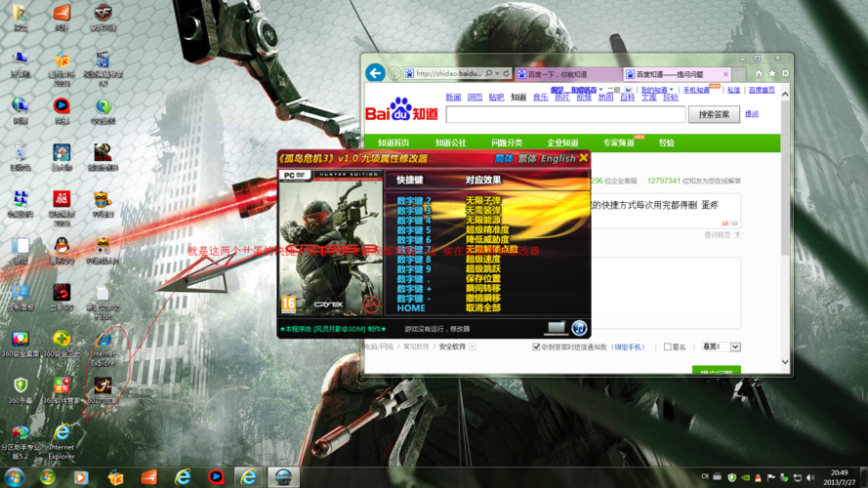The height and width of the screenshot is (488, 868).
Task: Open the 血手 red-hand desktop icon
Action: point(62,297)
